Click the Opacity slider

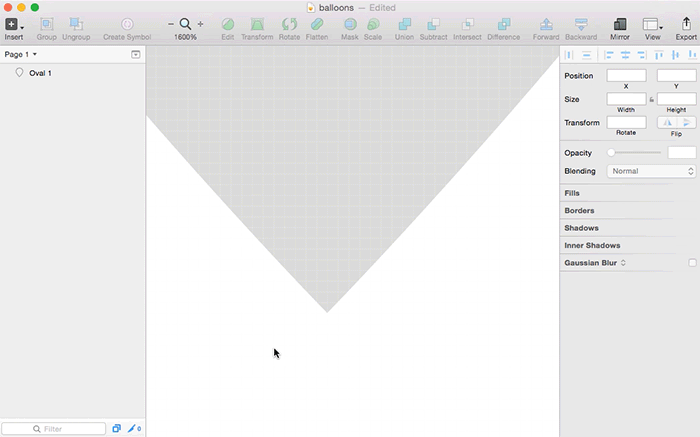(634, 153)
